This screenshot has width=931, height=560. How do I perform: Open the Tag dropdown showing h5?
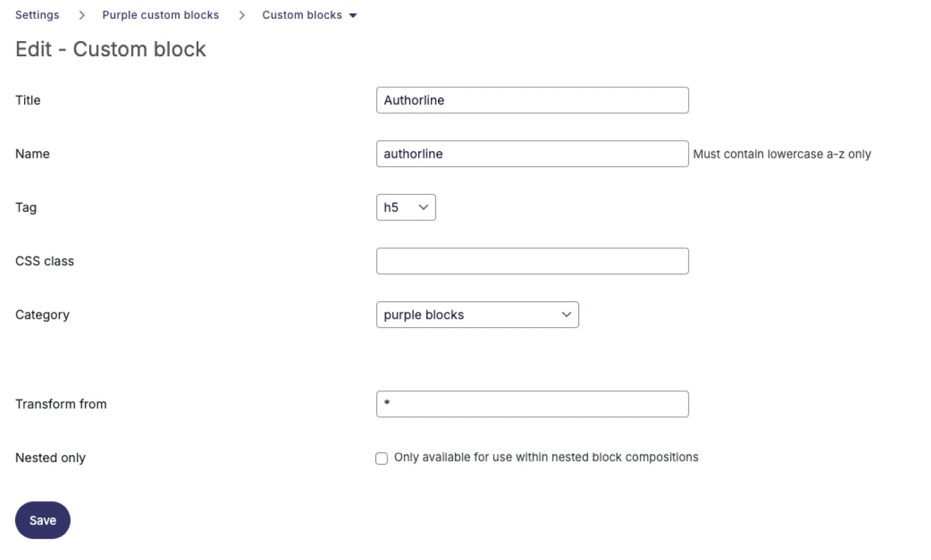click(406, 207)
